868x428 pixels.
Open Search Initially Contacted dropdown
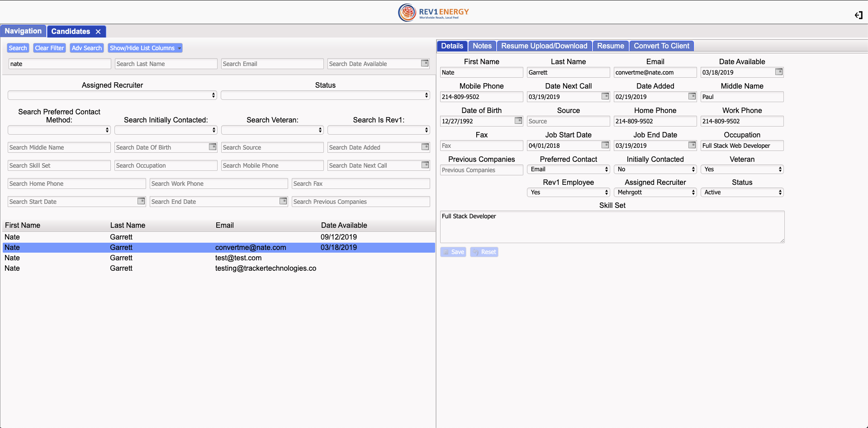tap(166, 130)
